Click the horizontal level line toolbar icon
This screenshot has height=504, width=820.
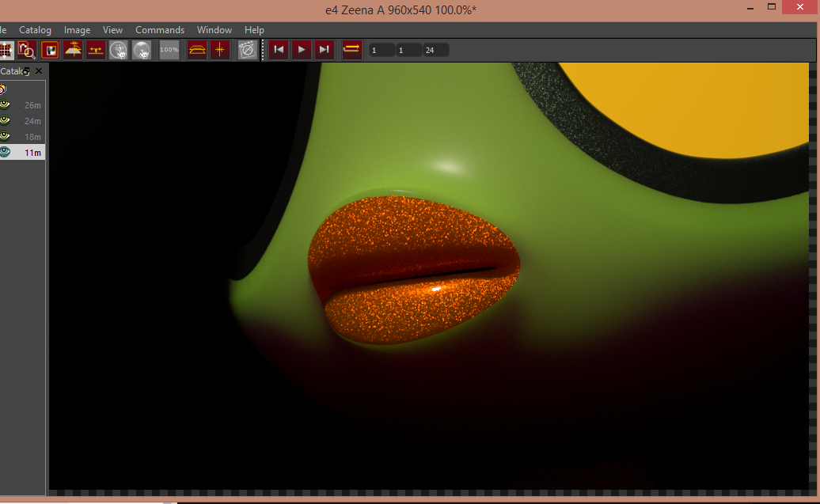96,50
